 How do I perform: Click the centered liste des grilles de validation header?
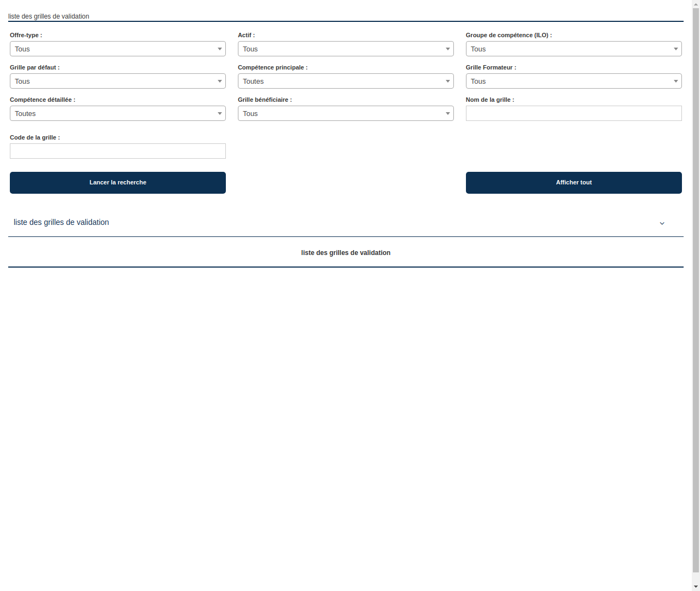click(346, 252)
